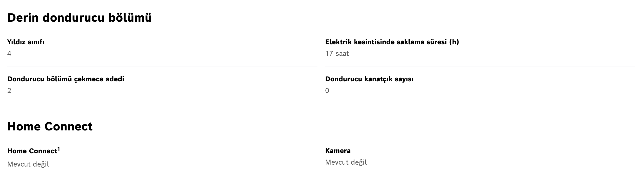Screen dimensions: 644x180
Task: Select the bold Home Connect spec label
Action: [x=32, y=151]
